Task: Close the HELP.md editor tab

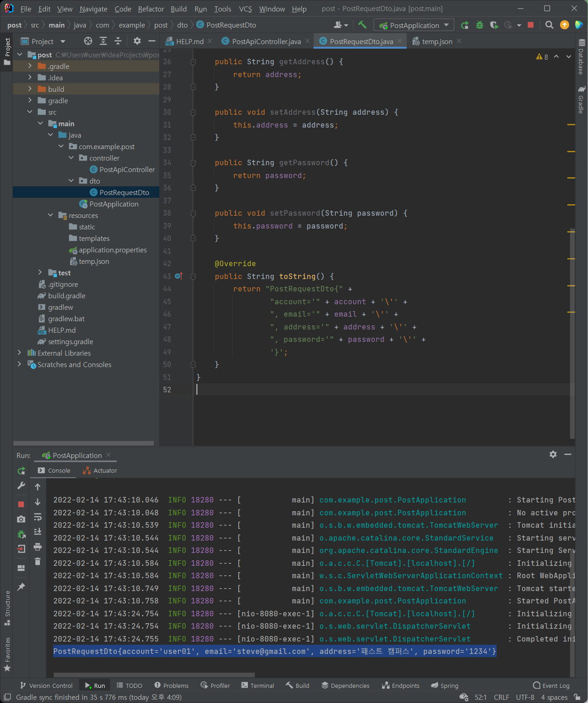Action: point(210,41)
